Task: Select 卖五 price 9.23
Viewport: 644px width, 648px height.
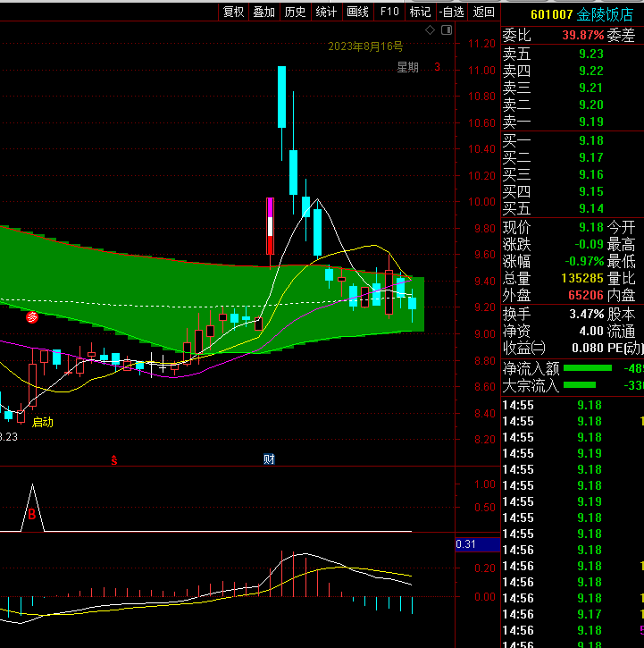Action: (x=590, y=54)
